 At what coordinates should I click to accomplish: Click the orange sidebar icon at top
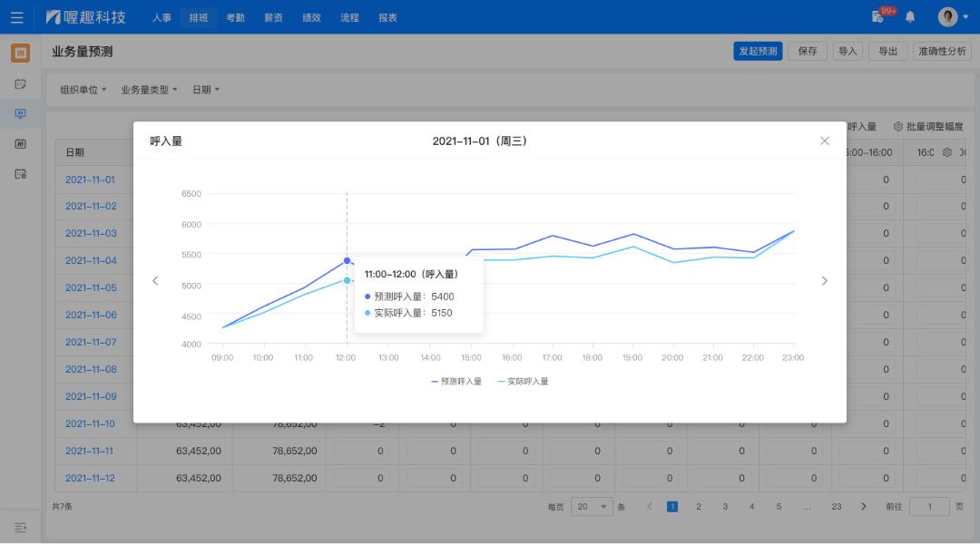tap(20, 53)
